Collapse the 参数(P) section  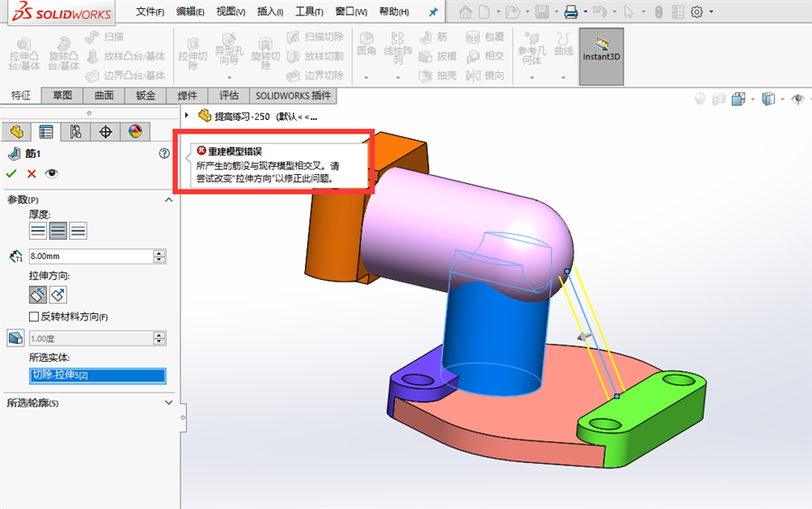[169, 199]
